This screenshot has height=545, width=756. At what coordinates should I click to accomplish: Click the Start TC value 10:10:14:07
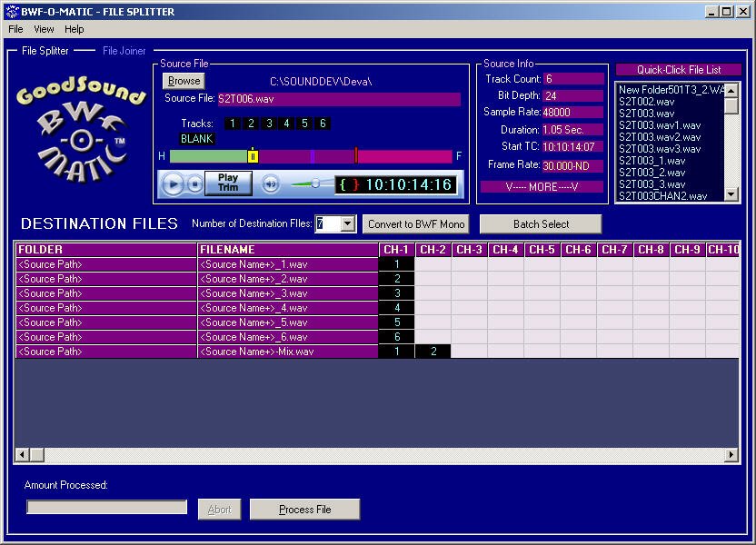572,146
